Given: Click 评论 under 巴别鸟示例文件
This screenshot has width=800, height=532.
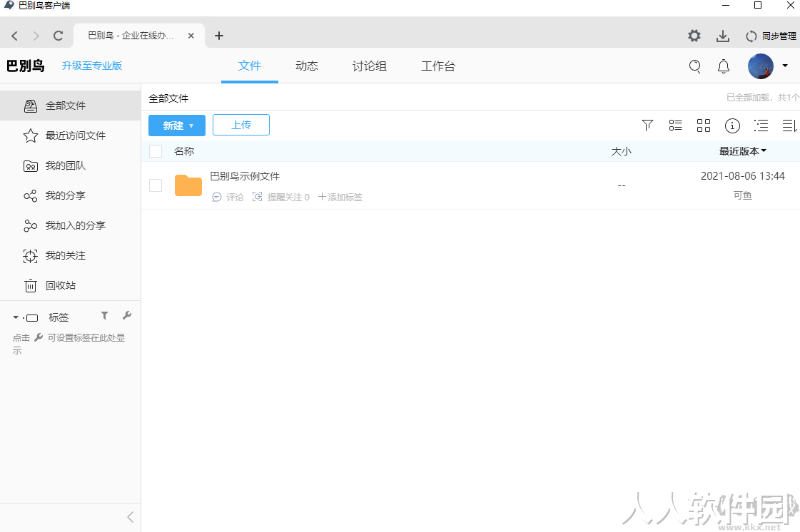Looking at the screenshot, I should point(228,197).
